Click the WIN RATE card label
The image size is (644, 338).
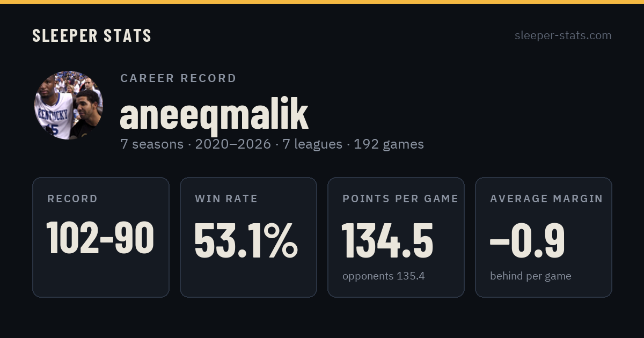[226, 199]
